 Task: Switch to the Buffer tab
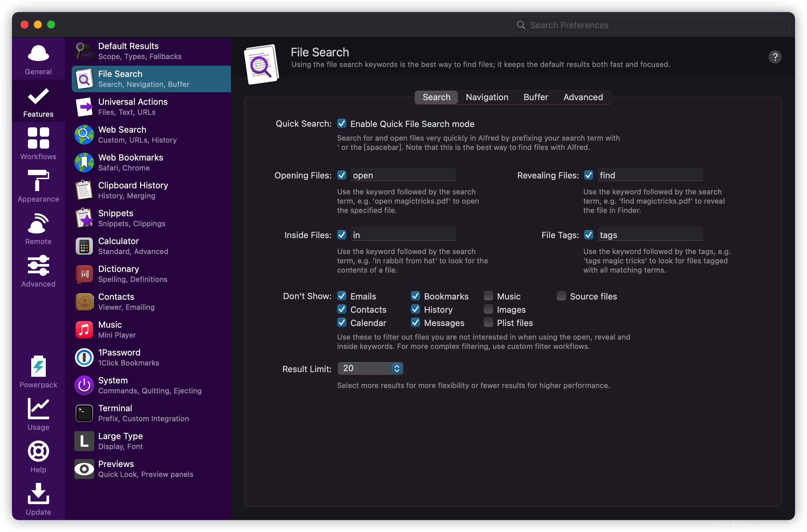pyautogui.click(x=535, y=97)
